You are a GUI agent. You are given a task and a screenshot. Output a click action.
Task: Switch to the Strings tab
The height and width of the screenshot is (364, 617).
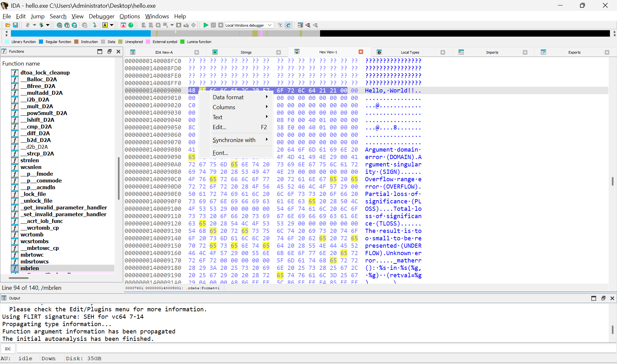click(246, 52)
